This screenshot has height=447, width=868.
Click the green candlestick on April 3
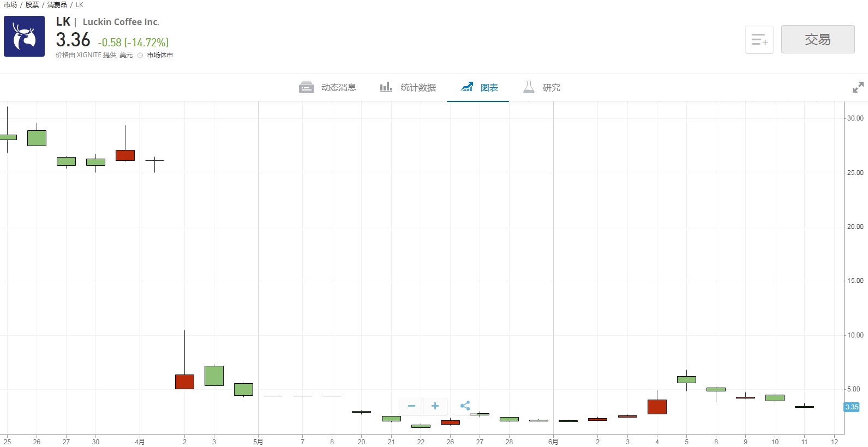point(214,376)
